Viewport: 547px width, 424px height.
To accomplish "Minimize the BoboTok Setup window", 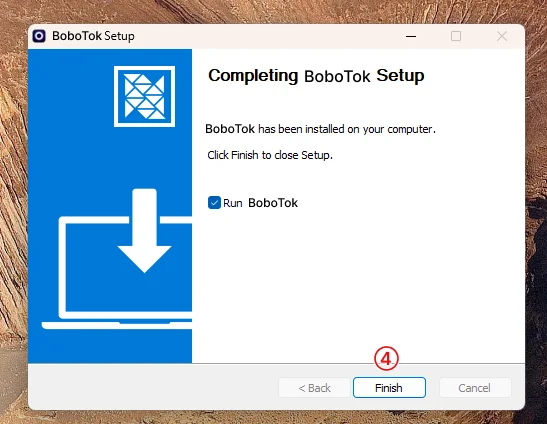I will click(x=411, y=36).
